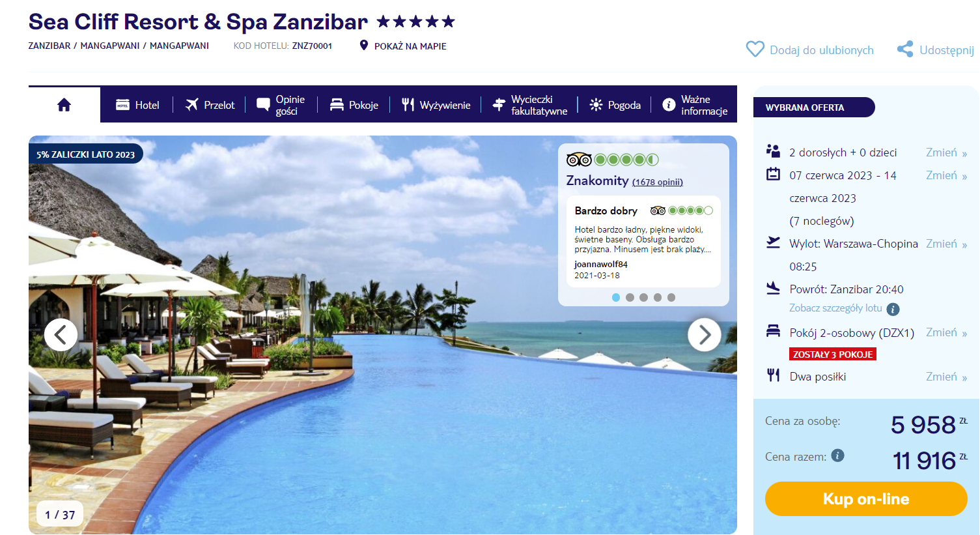Click the map pin icon

(364, 46)
